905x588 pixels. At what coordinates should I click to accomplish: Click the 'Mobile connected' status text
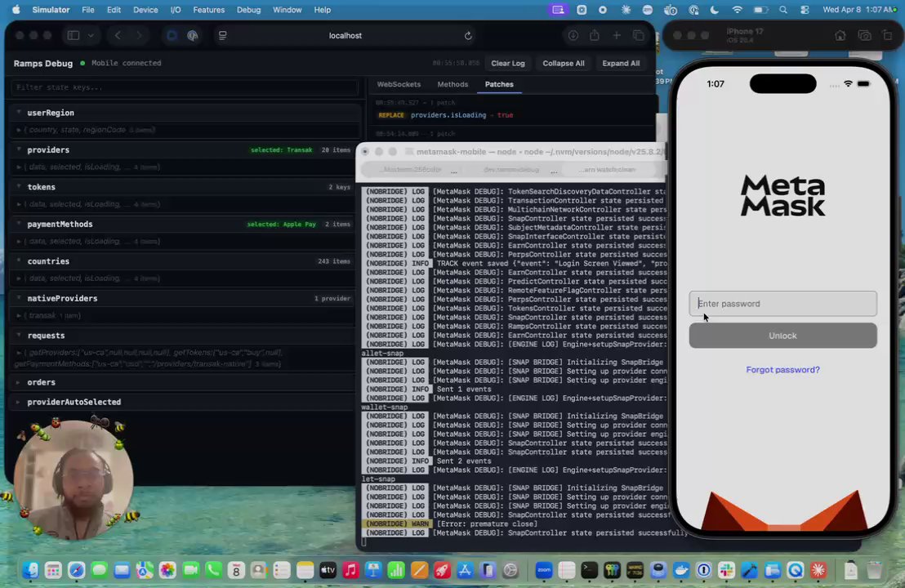pyautogui.click(x=126, y=63)
